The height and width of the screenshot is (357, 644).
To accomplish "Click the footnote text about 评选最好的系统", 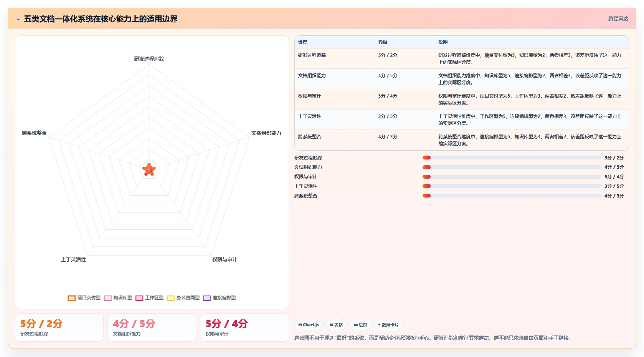I will click(434, 338).
